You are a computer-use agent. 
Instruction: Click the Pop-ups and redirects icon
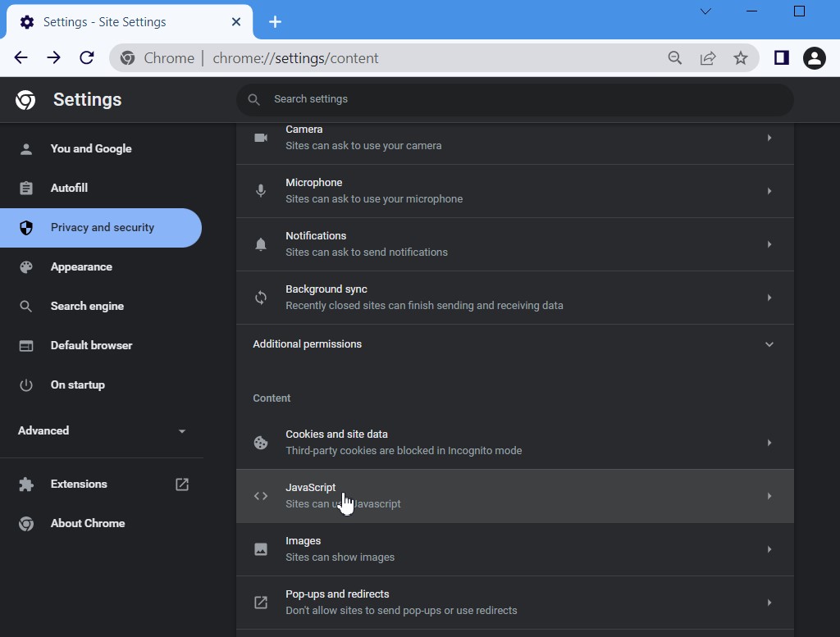(261, 603)
